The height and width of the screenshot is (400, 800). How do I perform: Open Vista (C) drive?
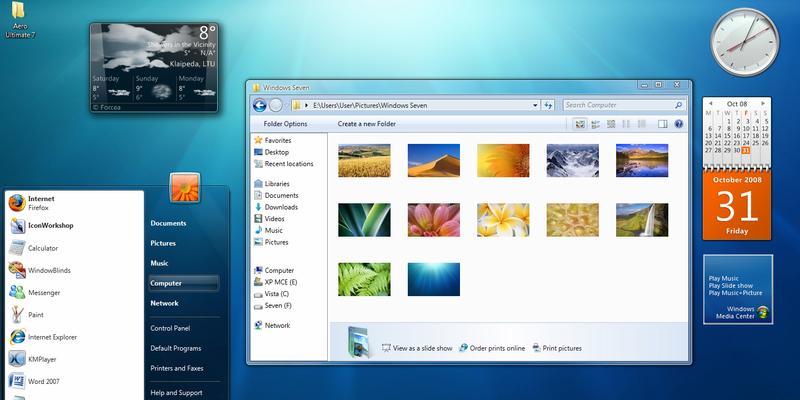coord(271,294)
